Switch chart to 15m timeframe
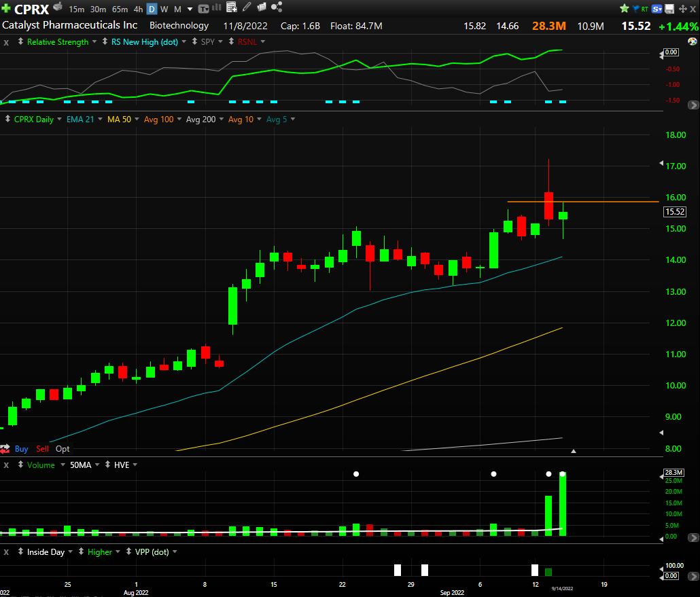 (76, 9)
